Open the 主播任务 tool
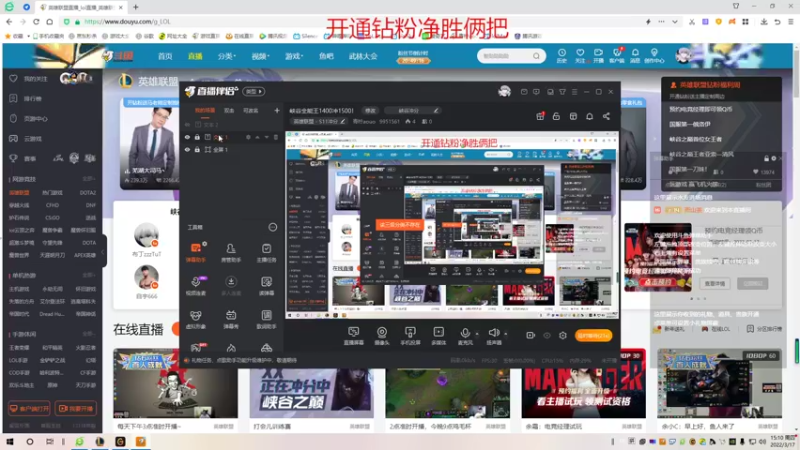The image size is (800, 450). (266, 252)
